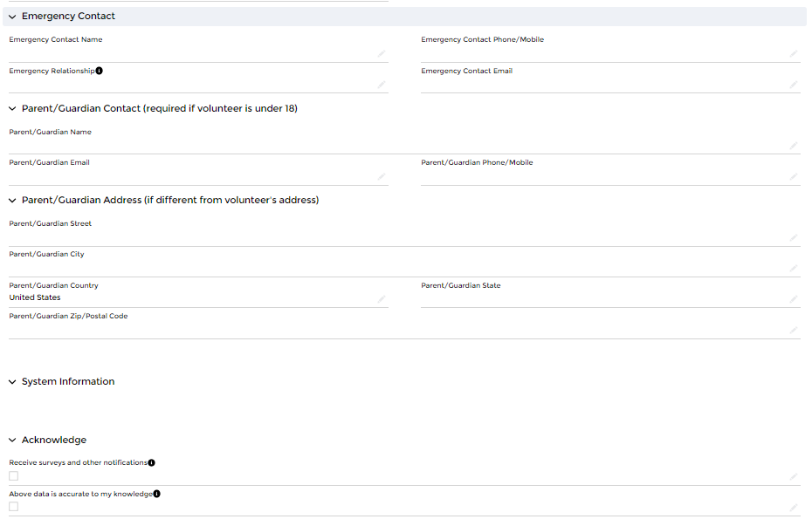Click the Parent/Guardian Email field
Screen dimensions: 812x526
click(x=192, y=176)
